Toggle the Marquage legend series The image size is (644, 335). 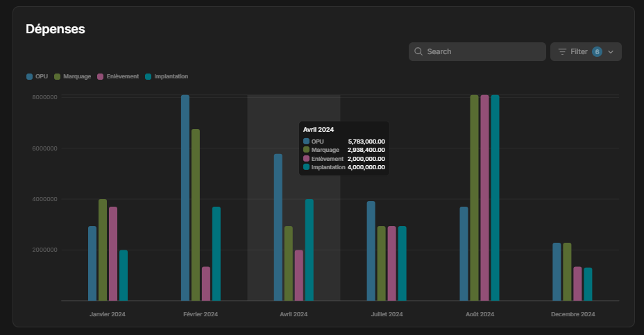[73, 76]
